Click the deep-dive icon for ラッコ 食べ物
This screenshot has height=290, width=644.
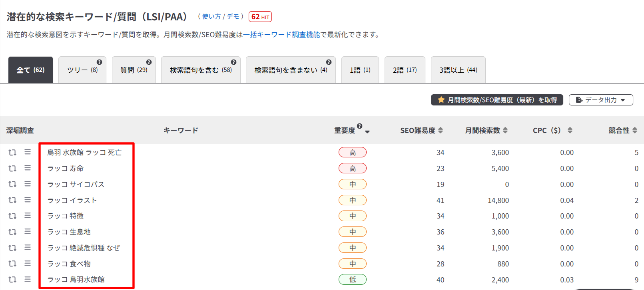point(12,264)
